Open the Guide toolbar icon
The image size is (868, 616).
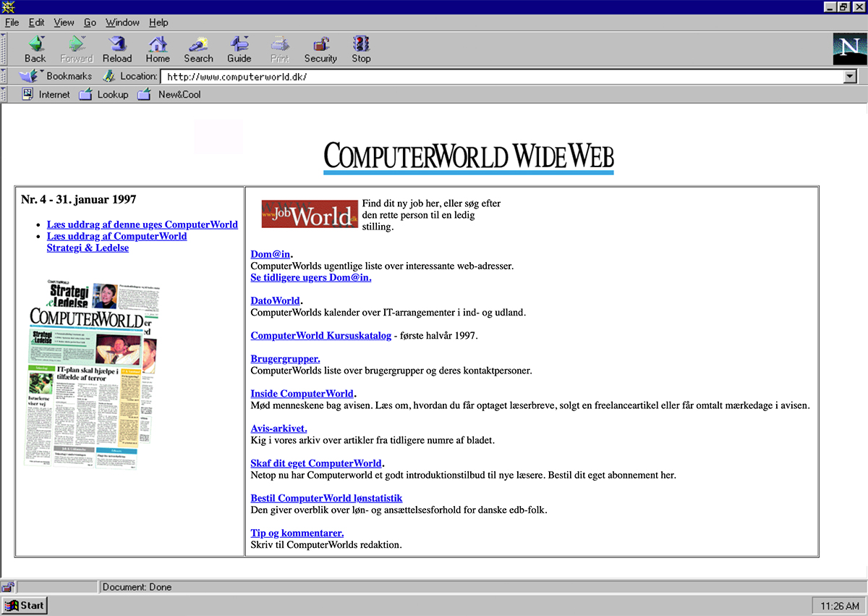point(239,49)
